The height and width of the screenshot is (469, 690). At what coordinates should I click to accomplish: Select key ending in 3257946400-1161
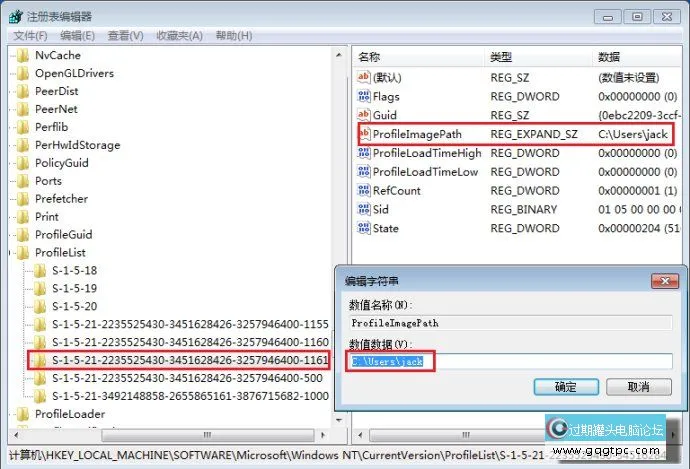pyautogui.click(x=190, y=360)
